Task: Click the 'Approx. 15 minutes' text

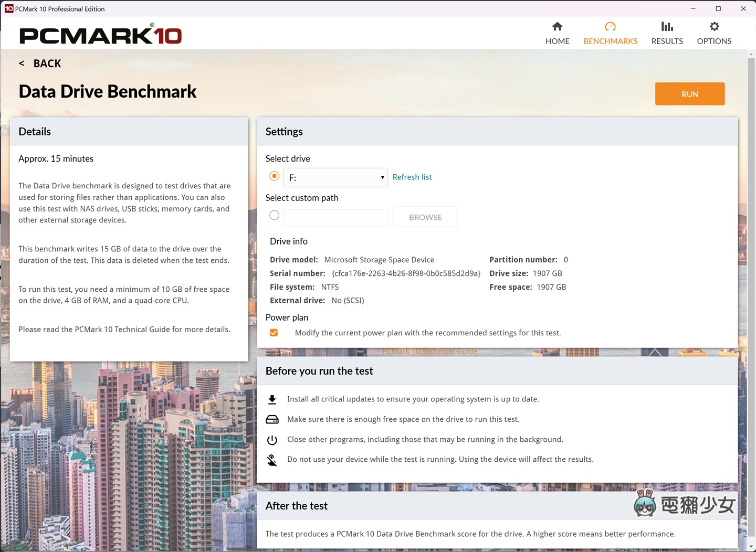Action: 56,158
